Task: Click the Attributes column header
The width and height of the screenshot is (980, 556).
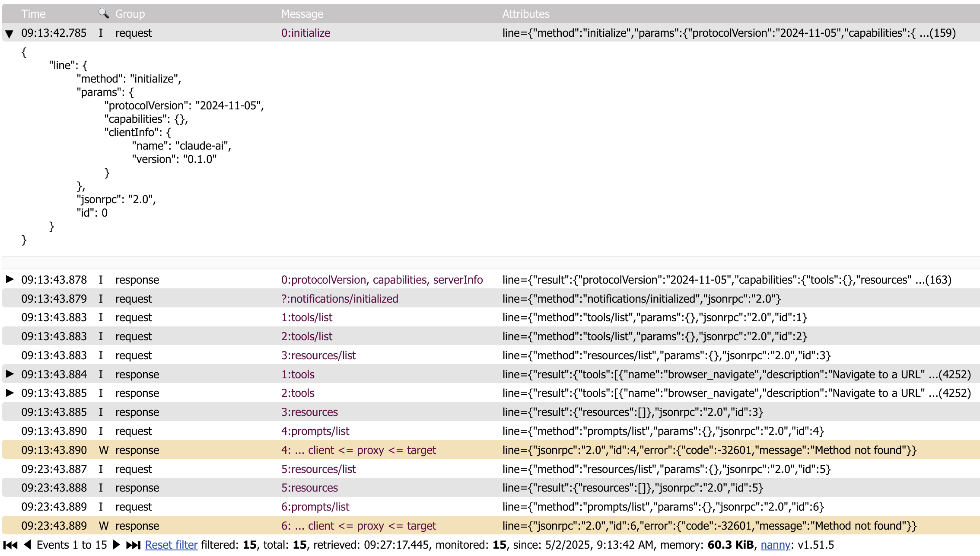Action: coord(526,14)
